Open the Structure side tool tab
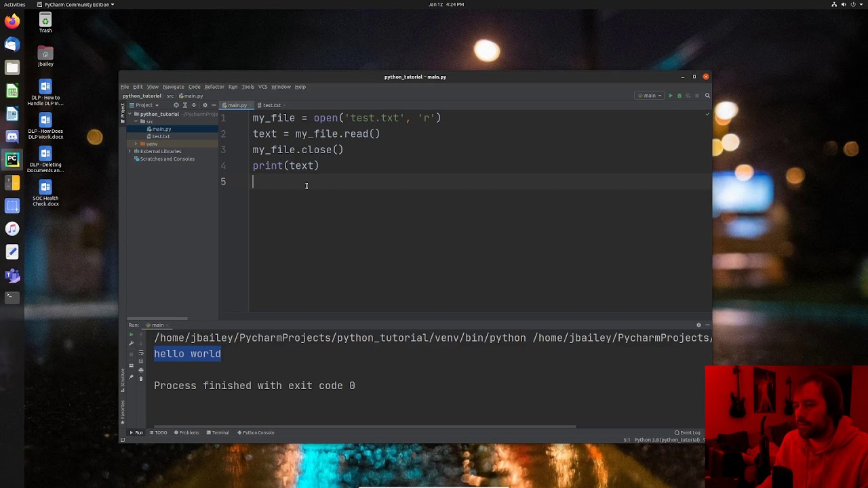The image size is (868, 488). click(123, 380)
